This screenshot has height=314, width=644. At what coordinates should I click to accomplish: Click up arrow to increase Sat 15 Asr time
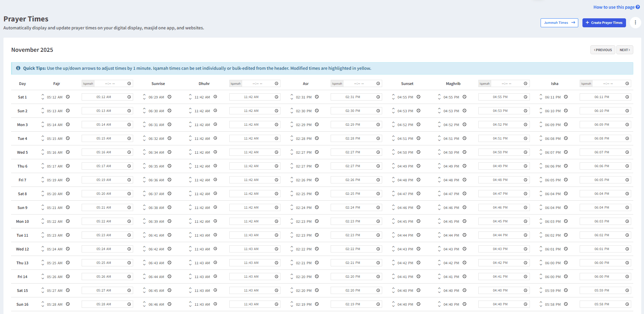pyautogui.click(x=292, y=288)
